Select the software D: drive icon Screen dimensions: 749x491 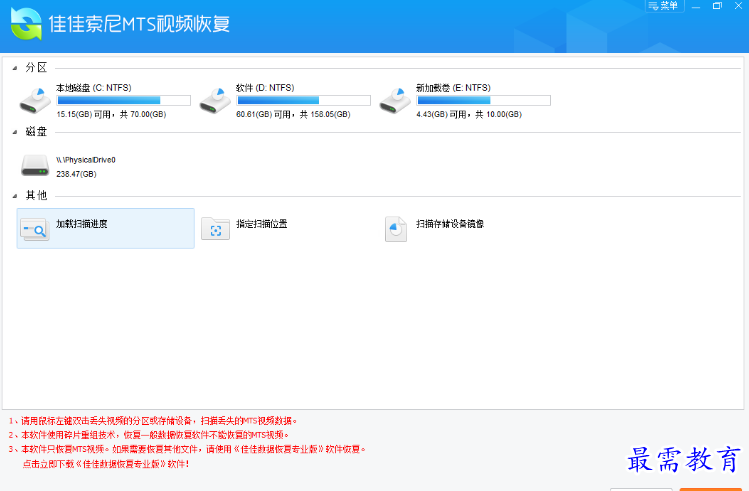[215, 101]
